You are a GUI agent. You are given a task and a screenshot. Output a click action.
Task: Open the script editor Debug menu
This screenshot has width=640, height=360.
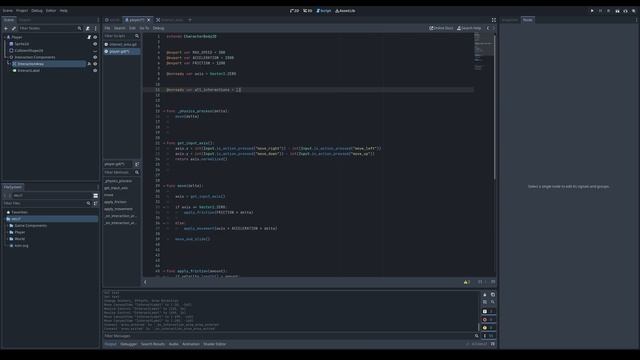pos(158,28)
